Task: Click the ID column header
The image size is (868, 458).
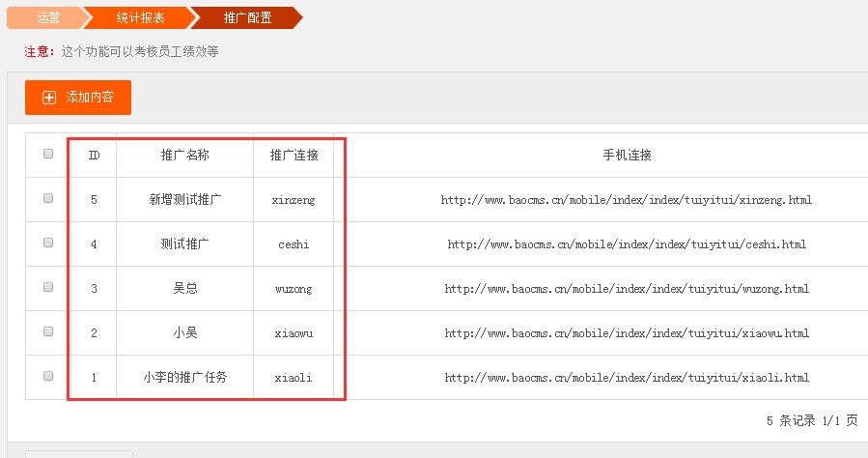Action: tap(94, 155)
